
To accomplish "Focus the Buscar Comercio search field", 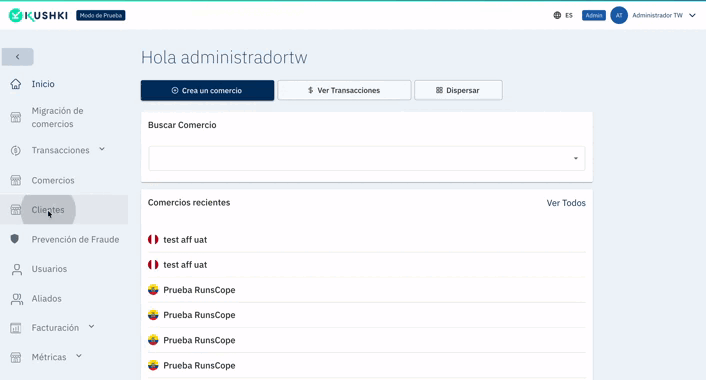I will [x=367, y=158].
